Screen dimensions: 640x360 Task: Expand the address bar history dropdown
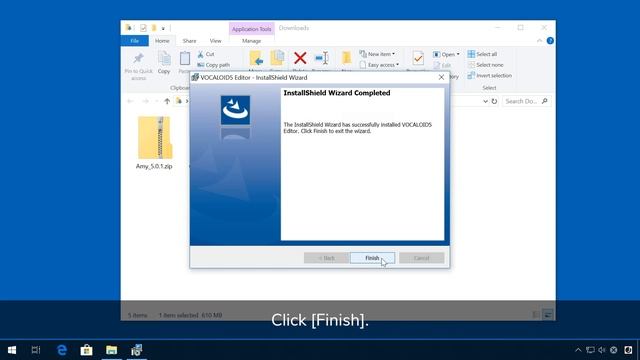pos(485,101)
